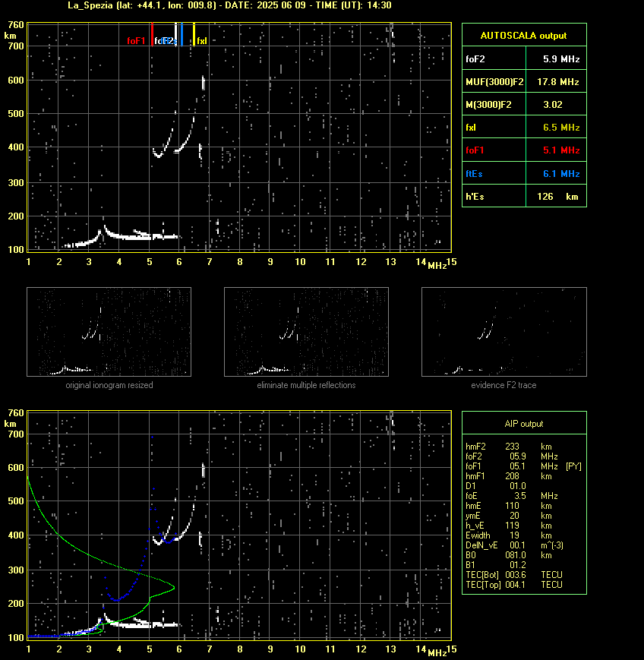This screenshot has height=660, width=644.
Task: Click the red foF1 value 5.1 MHz
Action: coord(561,150)
